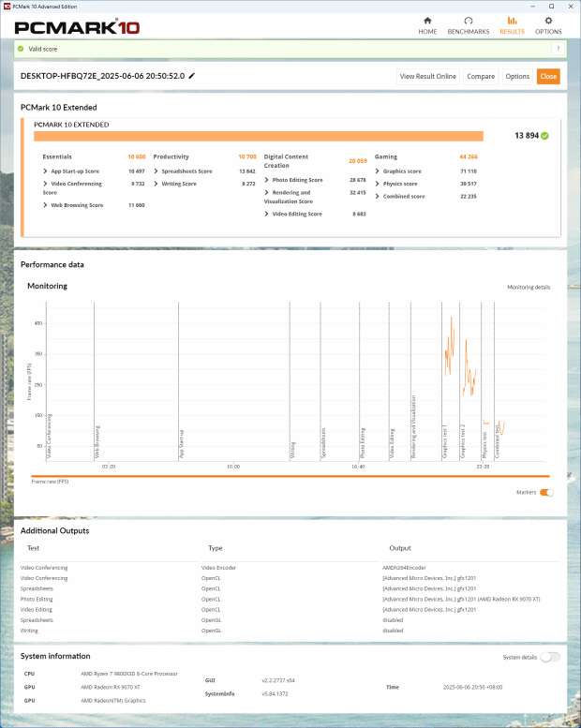Click the AMDh264Encoder output text
Image resolution: width=581 pixels, height=728 pixels.
point(404,568)
